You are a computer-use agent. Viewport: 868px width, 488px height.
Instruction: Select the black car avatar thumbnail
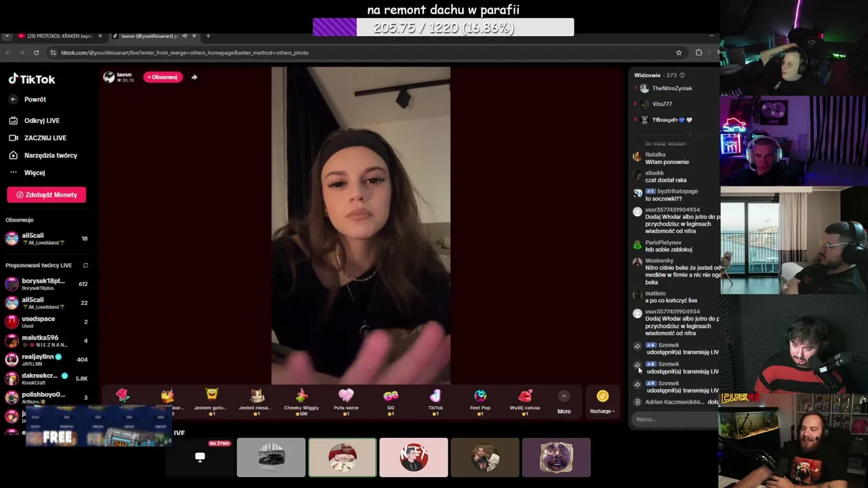(271, 457)
